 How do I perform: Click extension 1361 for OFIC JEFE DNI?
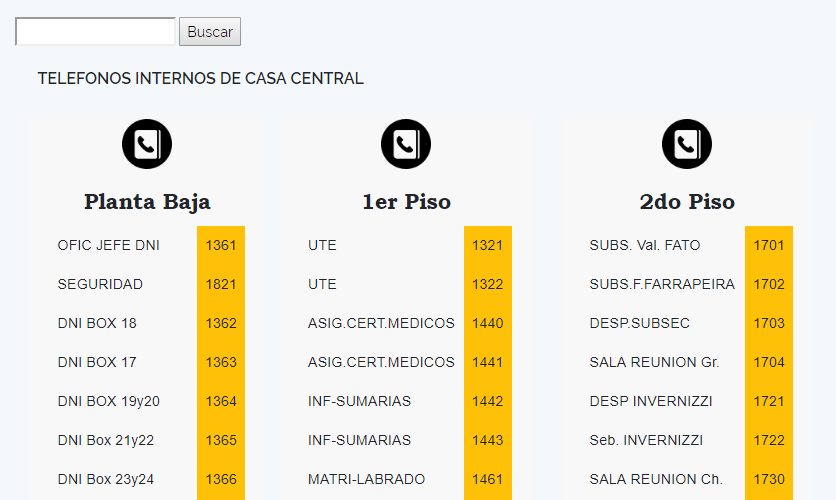coord(221,245)
